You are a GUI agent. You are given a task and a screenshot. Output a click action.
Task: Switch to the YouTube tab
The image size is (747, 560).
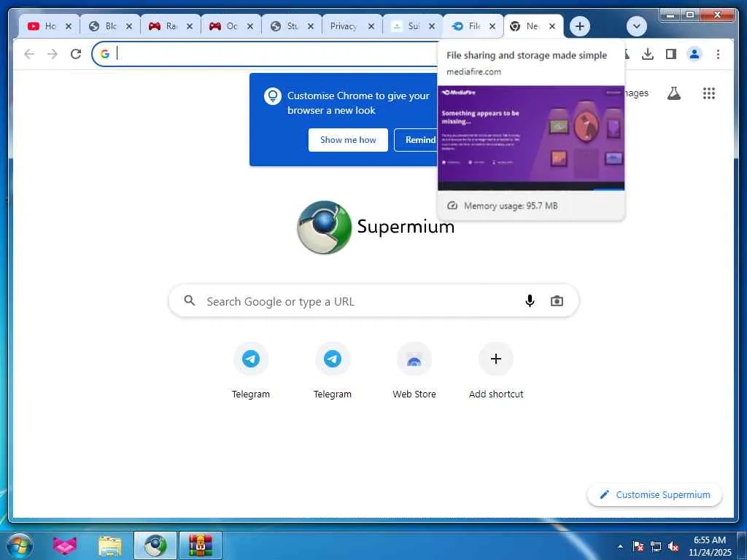pos(42,26)
